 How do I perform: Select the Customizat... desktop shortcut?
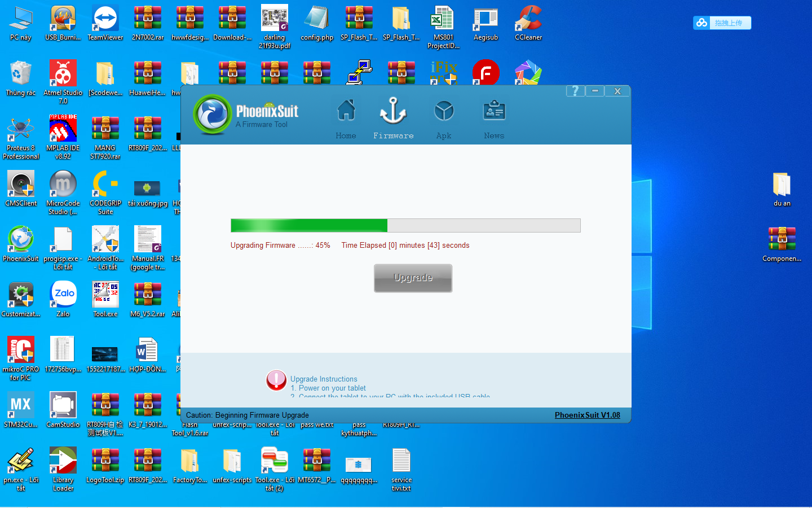pos(21,300)
